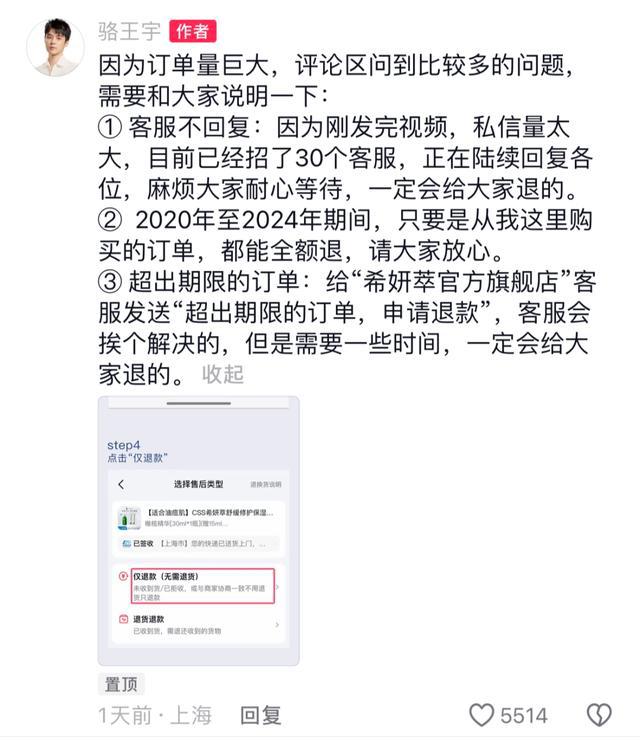This screenshot has height=742, width=640.
Task: Open chevron arrow on 仅退款 row
Action: pos(278,587)
